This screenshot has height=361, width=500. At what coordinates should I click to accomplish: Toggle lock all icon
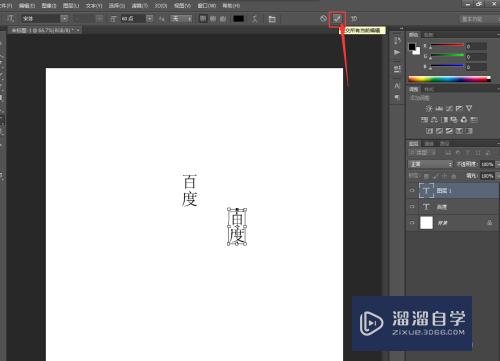click(x=453, y=176)
